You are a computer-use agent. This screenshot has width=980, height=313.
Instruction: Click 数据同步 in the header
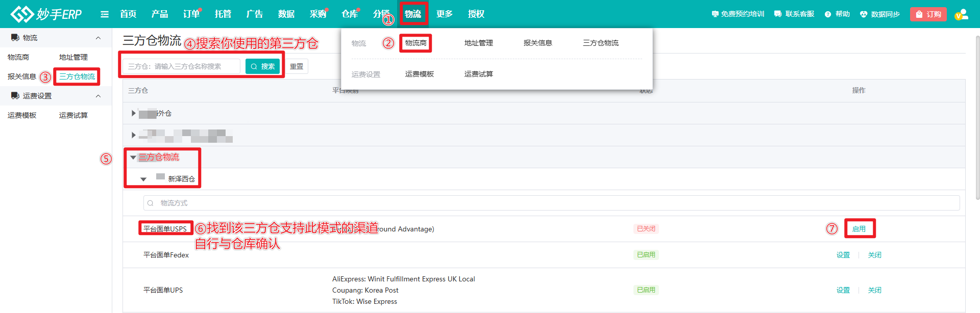[880, 14]
